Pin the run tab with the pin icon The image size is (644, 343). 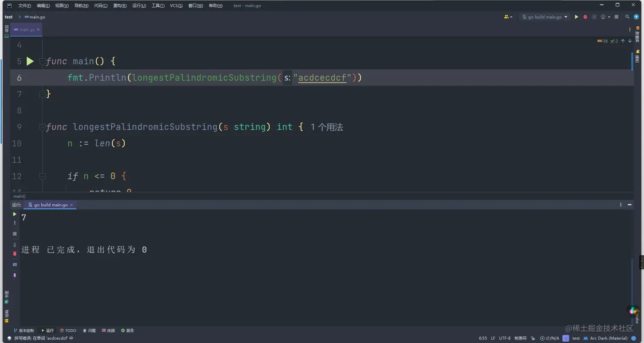(15, 275)
